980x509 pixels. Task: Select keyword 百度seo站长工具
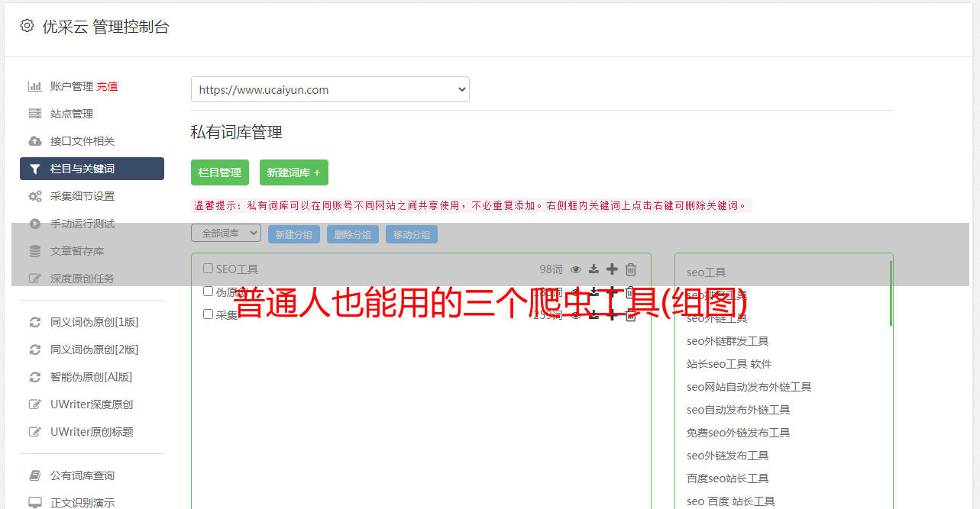728,478
